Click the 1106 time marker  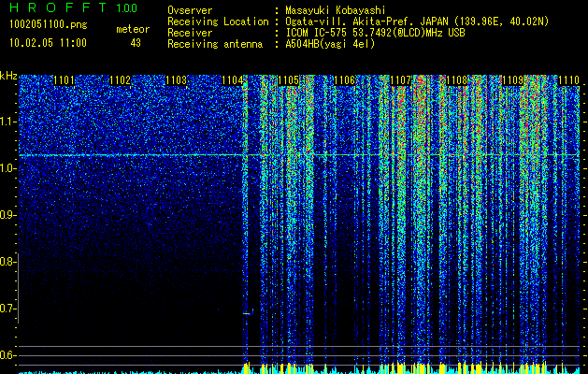pyautogui.click(x=345, y=80)
